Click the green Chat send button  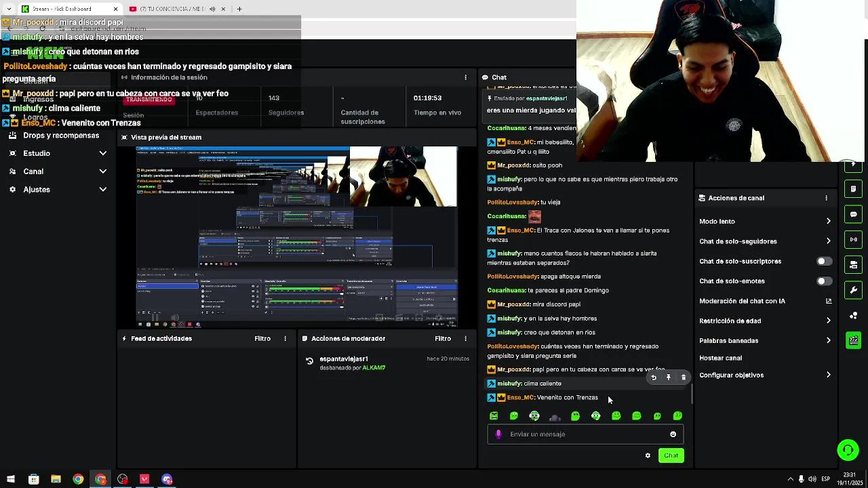click(x=671, y=455)
